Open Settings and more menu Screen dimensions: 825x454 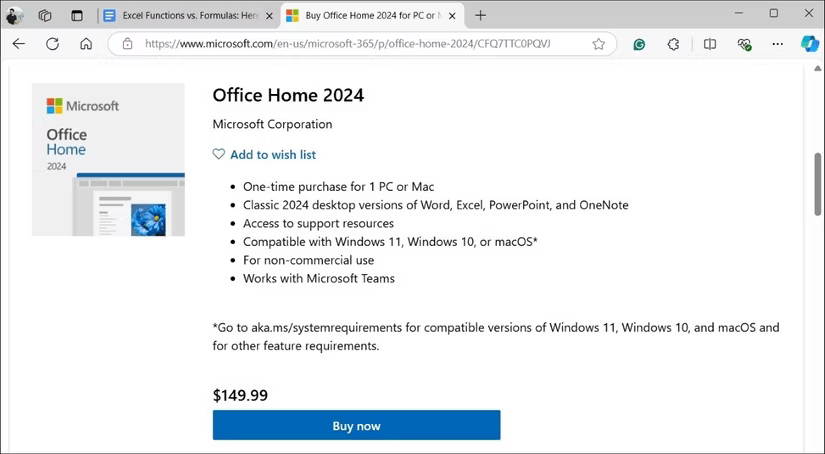(778, 44)
